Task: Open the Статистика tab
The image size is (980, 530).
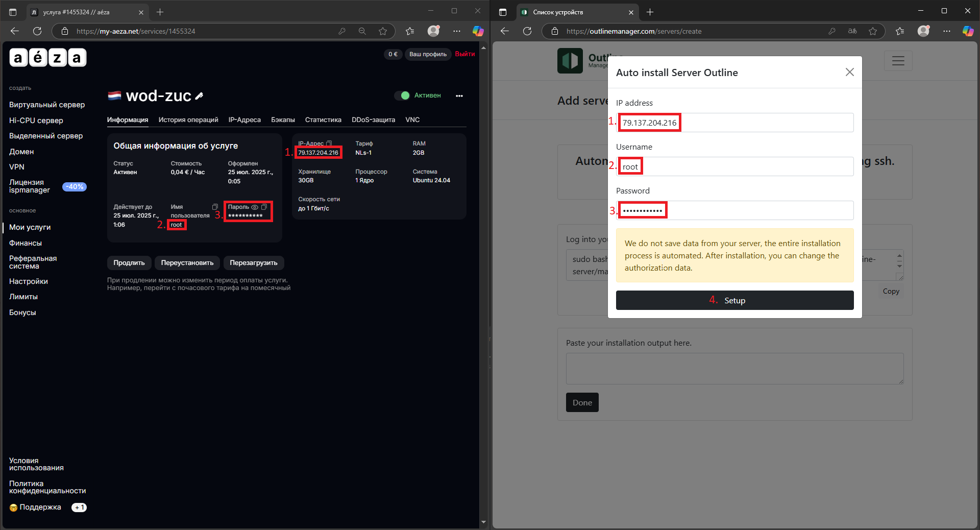Action: click(x=323, y=119)
